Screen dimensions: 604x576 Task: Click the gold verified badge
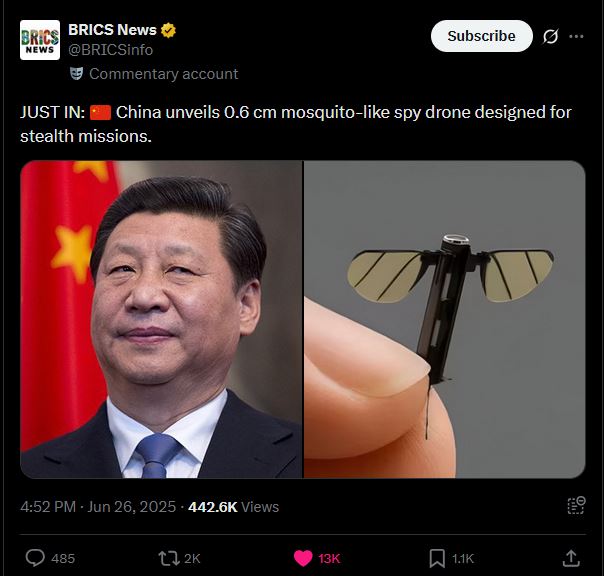[x=168, y=30]
